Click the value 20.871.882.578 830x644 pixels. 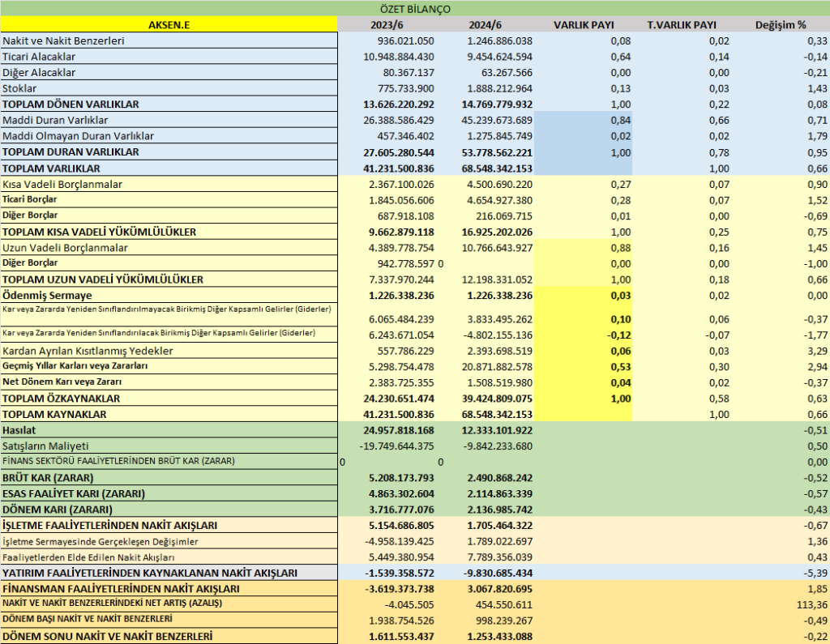(497, 367)
